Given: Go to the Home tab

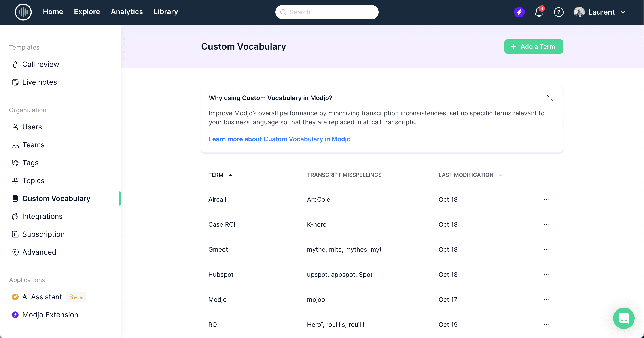Looking at the screenshot, I should [53, 12].
